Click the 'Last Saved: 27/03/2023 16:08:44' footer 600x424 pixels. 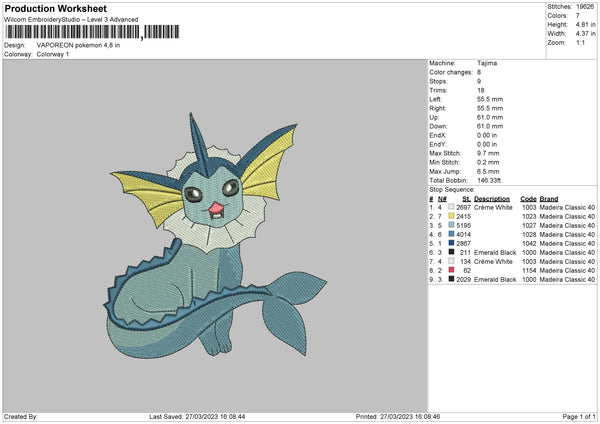click(x=197, y=416)
